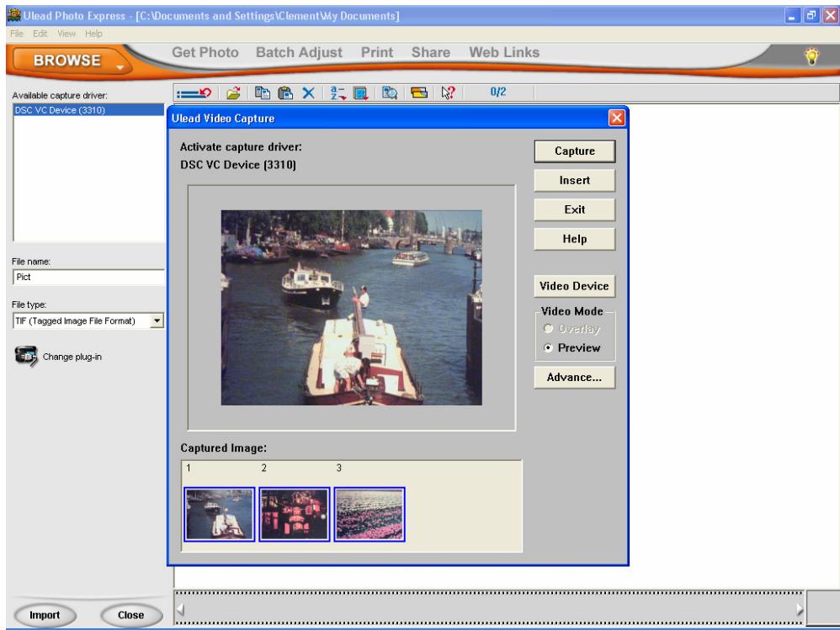Click the blue X delete icon
Image resolution: width=840 pixels, height=630 pixels.
pyautogui.click(x=309, y=93)
